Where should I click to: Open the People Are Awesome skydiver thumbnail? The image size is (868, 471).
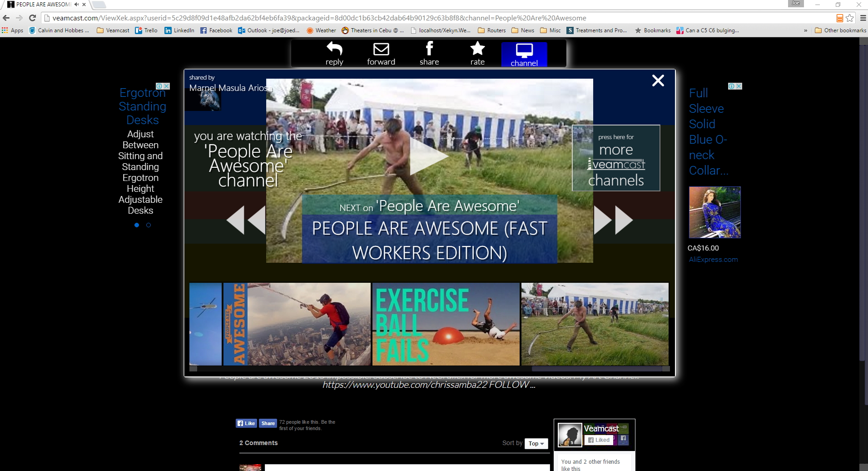pyautogui.click(x=297, y=324)
